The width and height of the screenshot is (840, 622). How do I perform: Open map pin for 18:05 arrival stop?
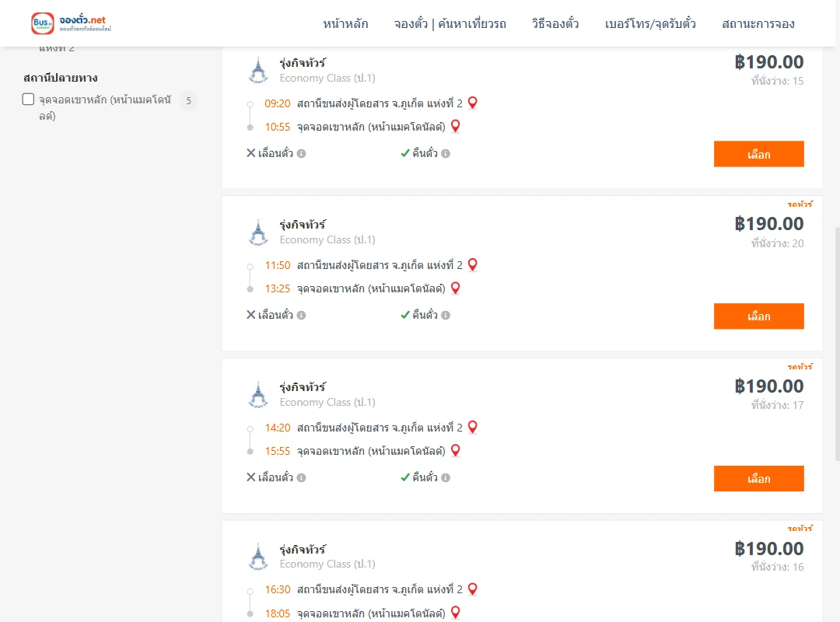click(455, 613)
